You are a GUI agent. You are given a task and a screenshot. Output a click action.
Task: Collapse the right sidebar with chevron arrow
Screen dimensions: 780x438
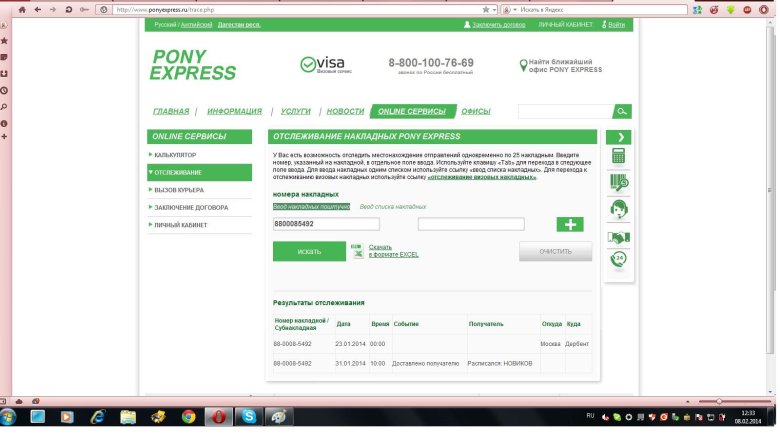click(620, 137)
